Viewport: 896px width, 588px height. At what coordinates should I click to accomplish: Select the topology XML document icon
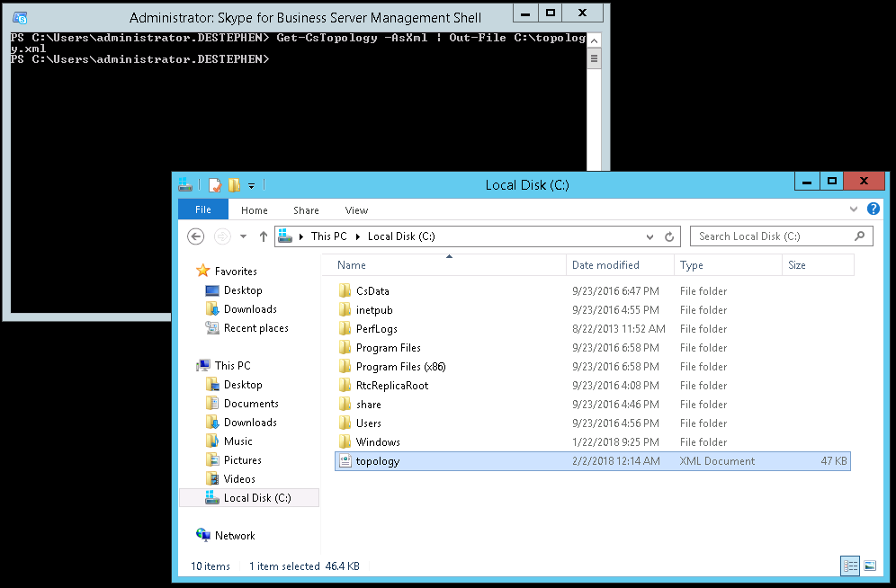click(x=345, y=460)
